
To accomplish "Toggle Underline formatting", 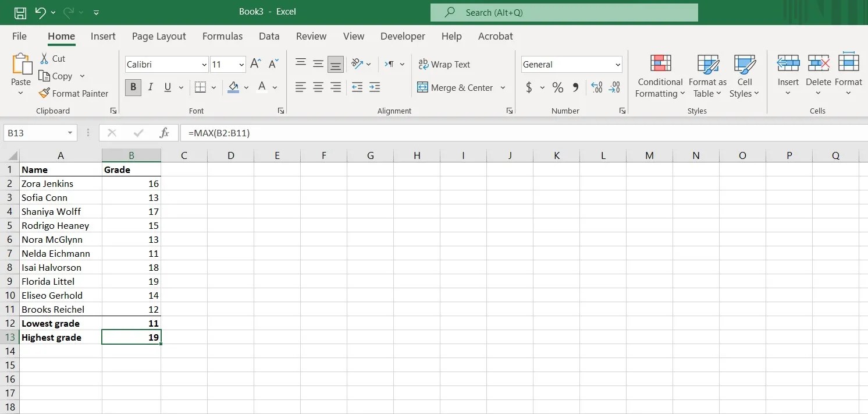I will (166, 87).
